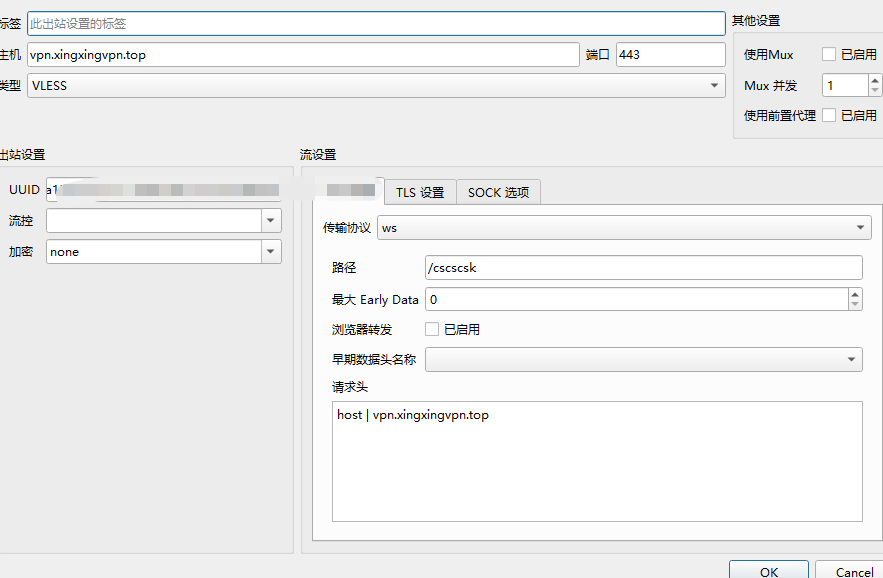
Task: Decrease the Mux 并发 value with down arrow
Action: pyautogui.click(x=874, y=91)
